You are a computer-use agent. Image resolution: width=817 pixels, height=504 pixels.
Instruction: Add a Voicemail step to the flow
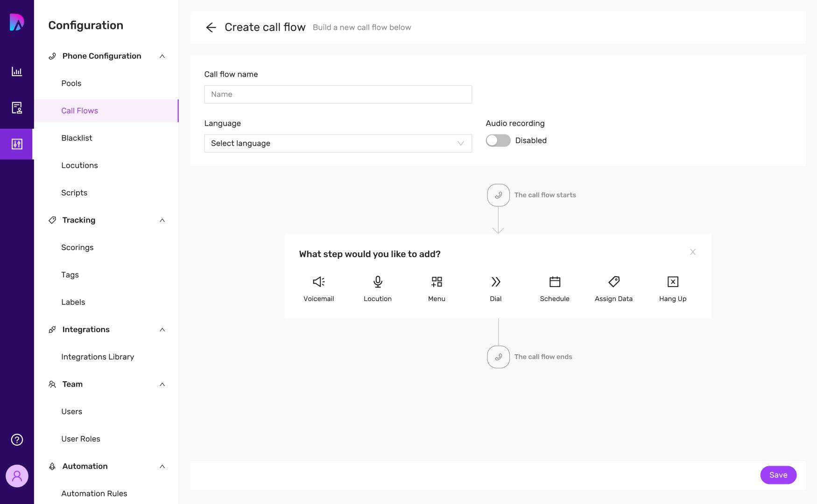tap(319, 287)
